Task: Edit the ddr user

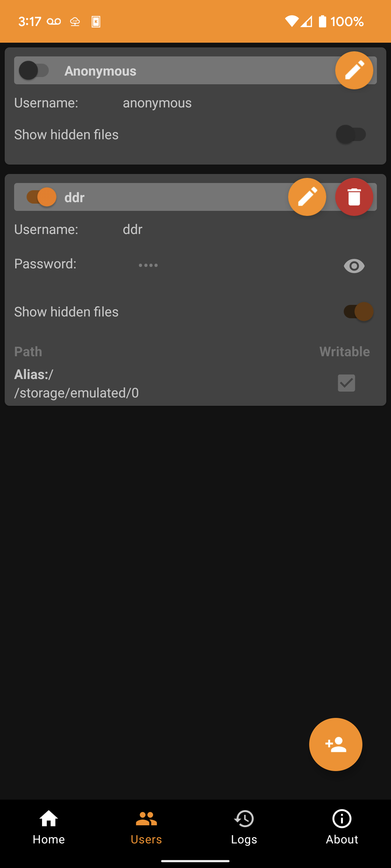Action: (x=307, y=197)
